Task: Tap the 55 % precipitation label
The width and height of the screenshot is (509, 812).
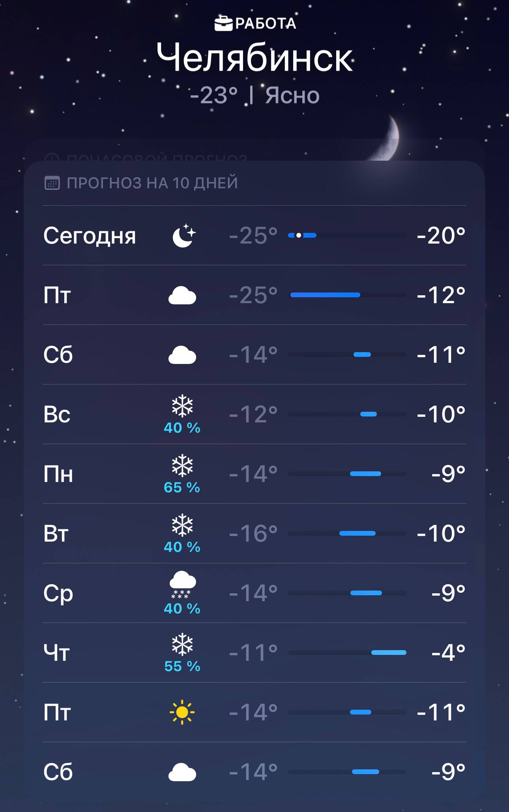Action: pyautogui.click(x=182, y=666)
